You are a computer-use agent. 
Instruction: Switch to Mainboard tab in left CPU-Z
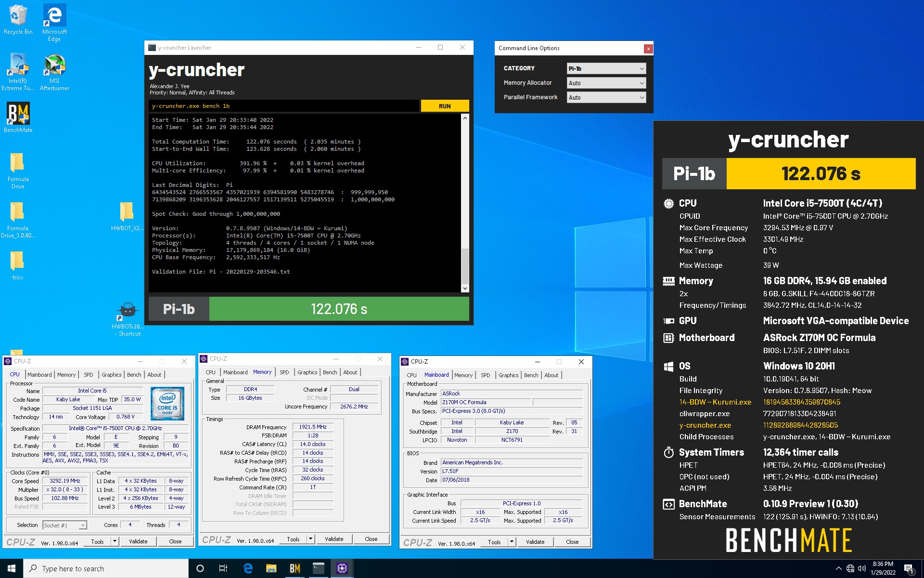coord(39,375)
